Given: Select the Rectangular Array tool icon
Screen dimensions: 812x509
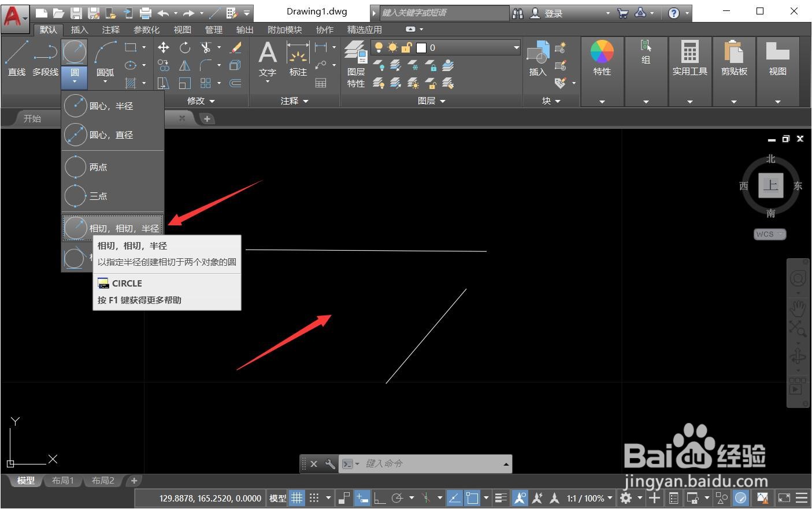Looking at the screenshot, I should tap(206, 83).
